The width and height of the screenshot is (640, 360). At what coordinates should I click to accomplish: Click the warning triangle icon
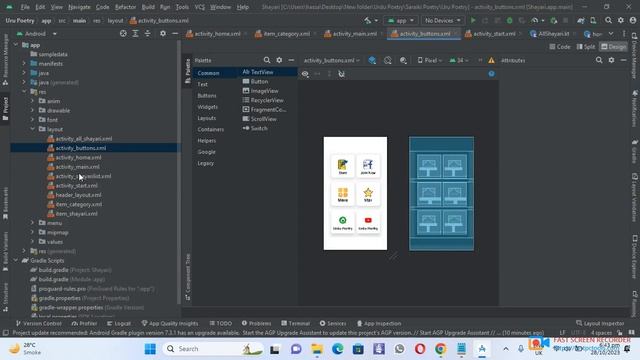pyautogui.click(x=491, y=60)
